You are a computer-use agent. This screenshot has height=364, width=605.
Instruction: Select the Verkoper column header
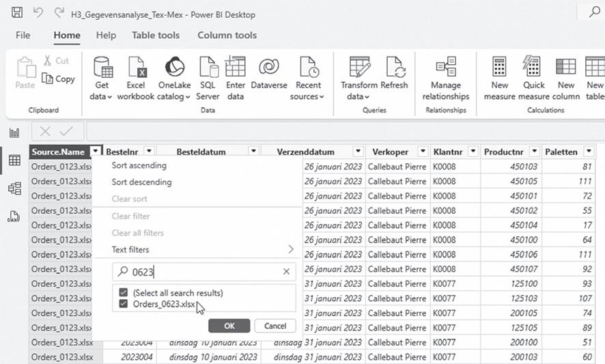pos(391,152)
